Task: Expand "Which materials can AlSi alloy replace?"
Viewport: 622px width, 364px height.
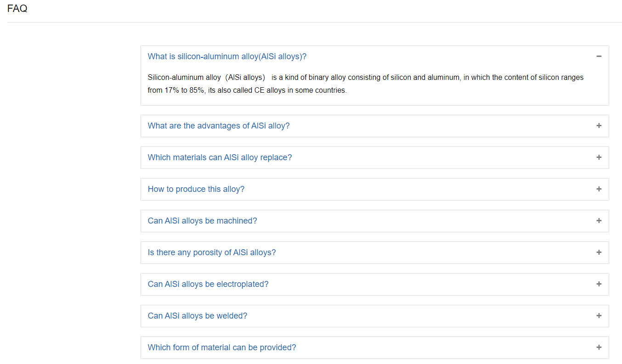Action: (x=220, y=157)
